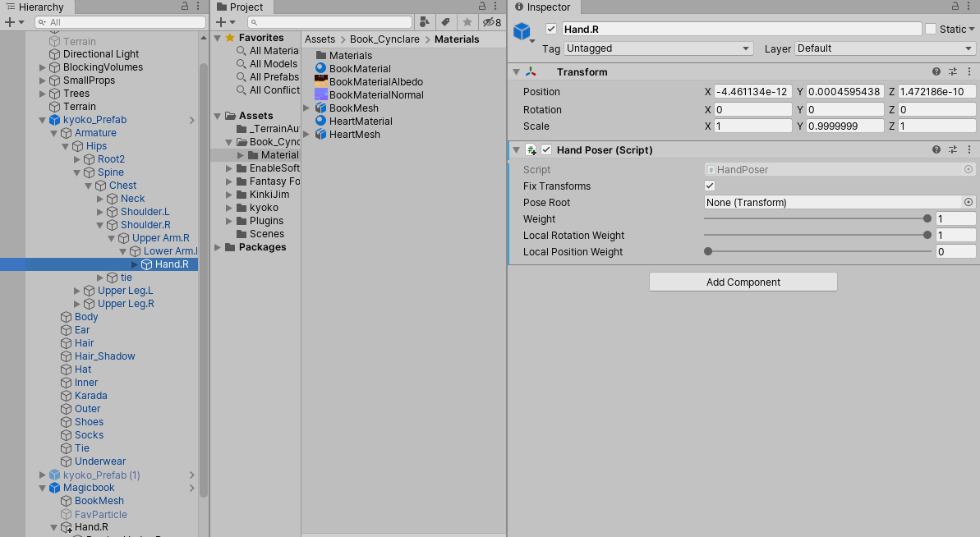Click Search by Label tag icon

[x=445, y=22]
